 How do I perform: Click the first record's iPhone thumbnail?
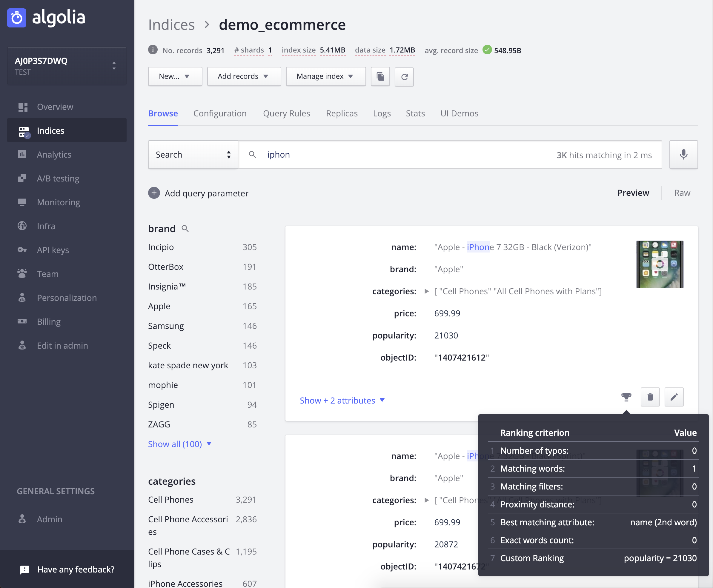[660, 264]
